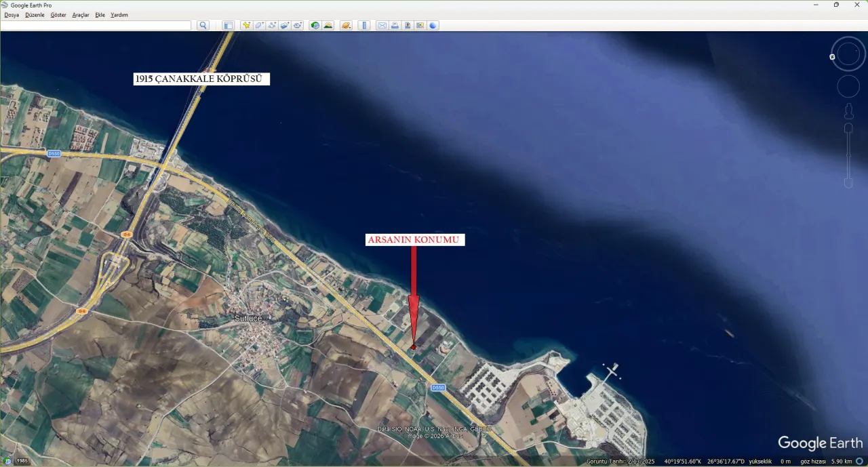Open the Araçlar menu
The height and width of the screenshot is (467, 868).
[x=81, y=15]
